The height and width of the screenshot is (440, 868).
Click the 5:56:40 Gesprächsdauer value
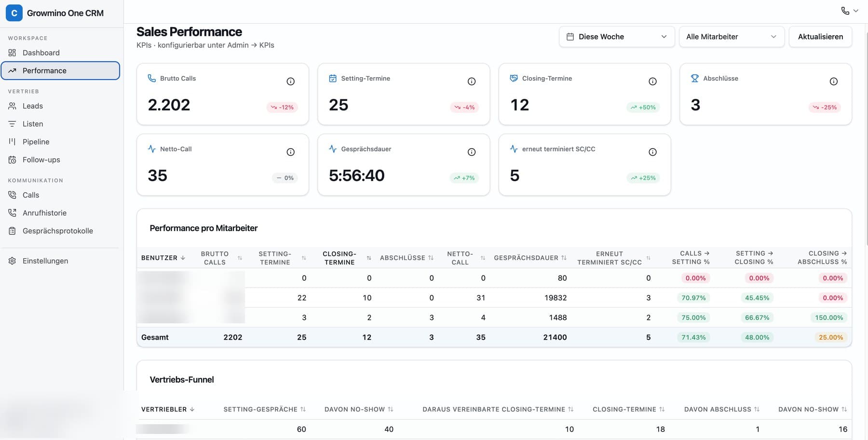(x=357, y=176)
